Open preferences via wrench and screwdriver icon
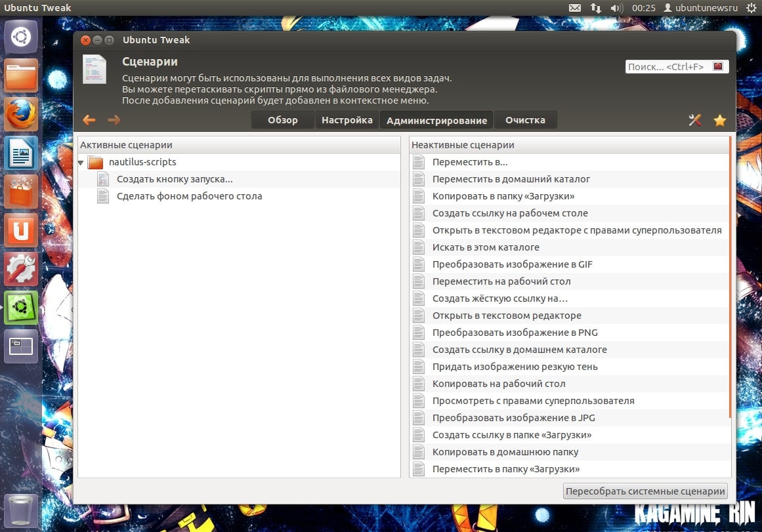 pyautogui.click(x=695, y=120)
